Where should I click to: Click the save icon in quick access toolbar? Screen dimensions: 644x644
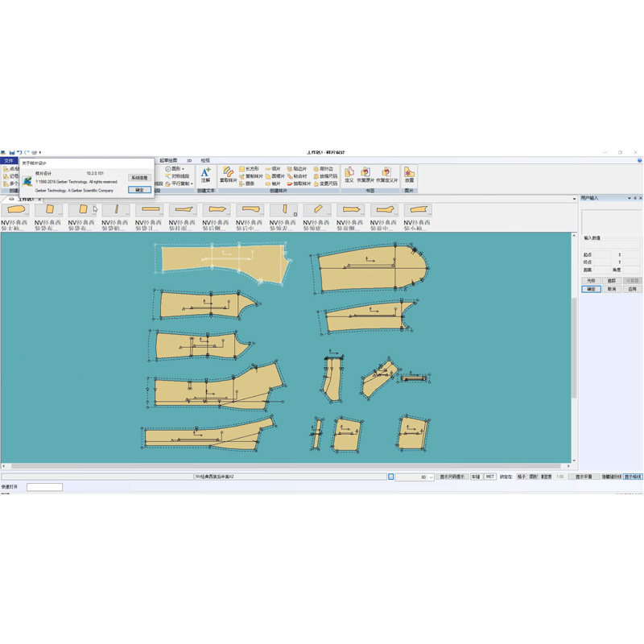12,152
